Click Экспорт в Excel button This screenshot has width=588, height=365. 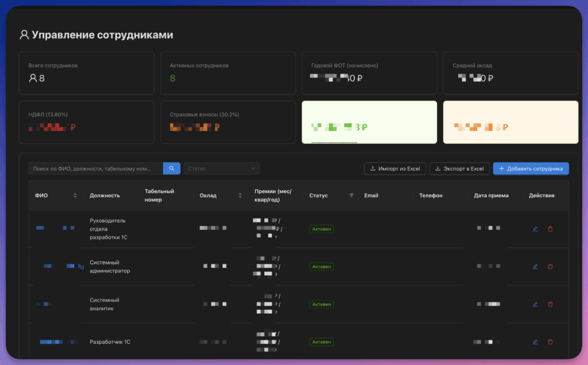click(x=459, y=168)
